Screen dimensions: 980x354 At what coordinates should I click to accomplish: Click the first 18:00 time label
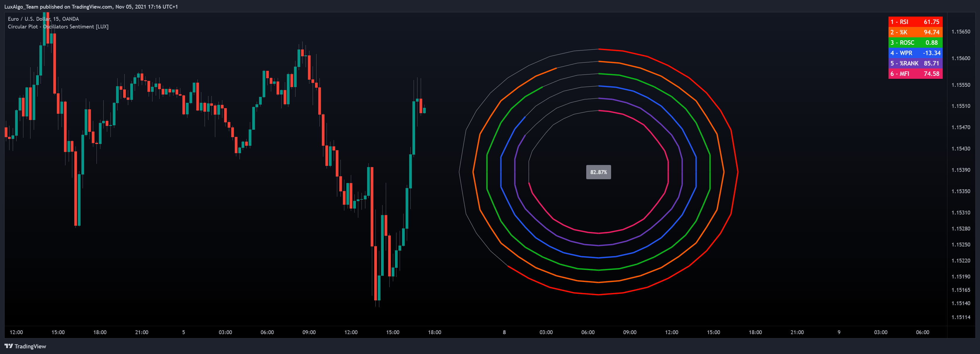(100, 332)
